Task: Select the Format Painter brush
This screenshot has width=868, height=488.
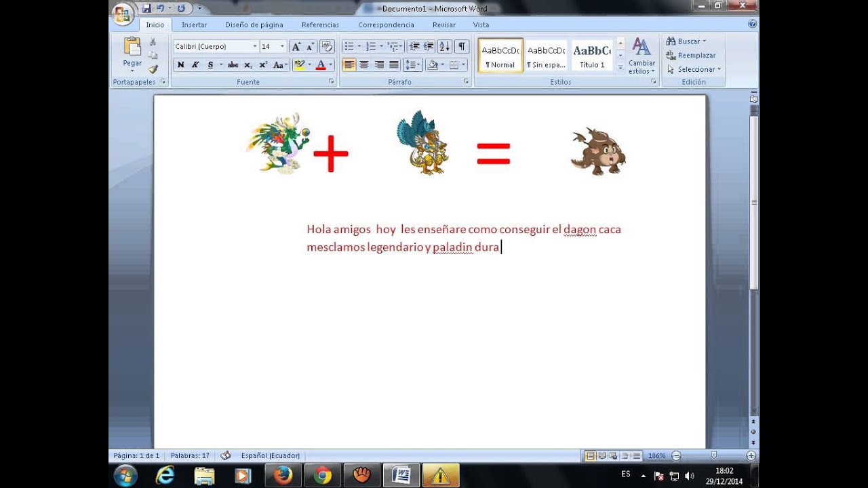Action: (153, 69)
